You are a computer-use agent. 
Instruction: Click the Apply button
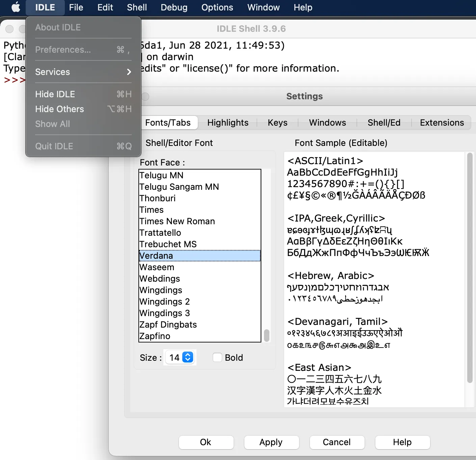click(271, 442)
